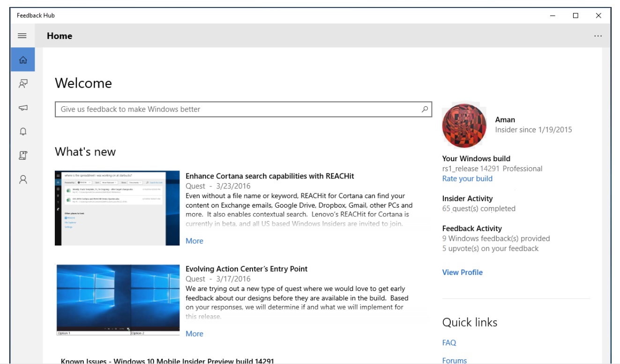The image size is (620, 364).
Task: Minimize the Feedback Hub window
Action: point(553,15)
